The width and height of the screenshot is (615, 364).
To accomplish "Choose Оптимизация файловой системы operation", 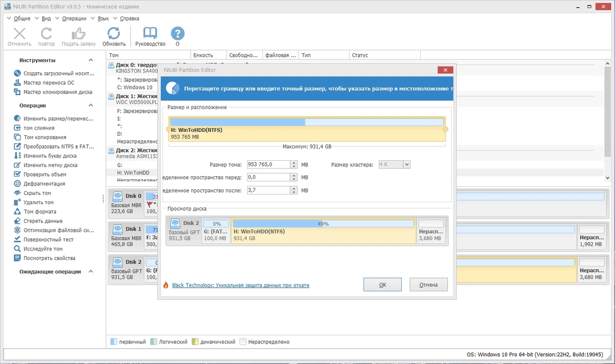I will click(54, 230).
